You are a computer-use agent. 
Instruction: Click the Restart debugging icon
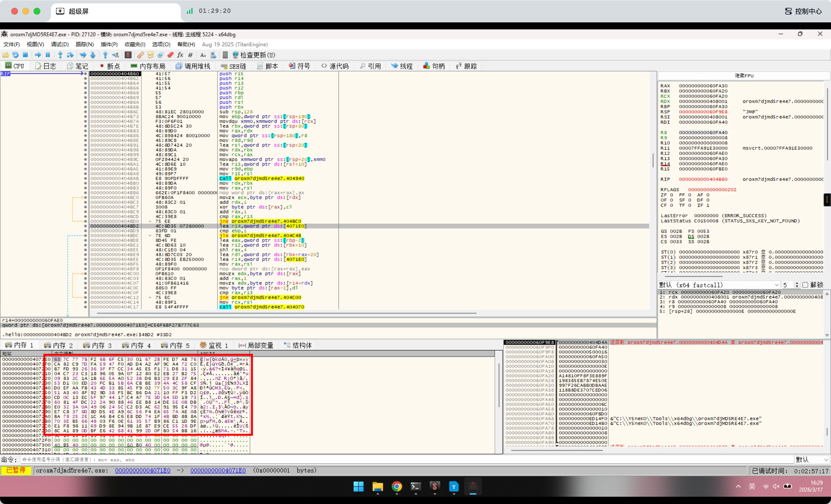[15, 55]
